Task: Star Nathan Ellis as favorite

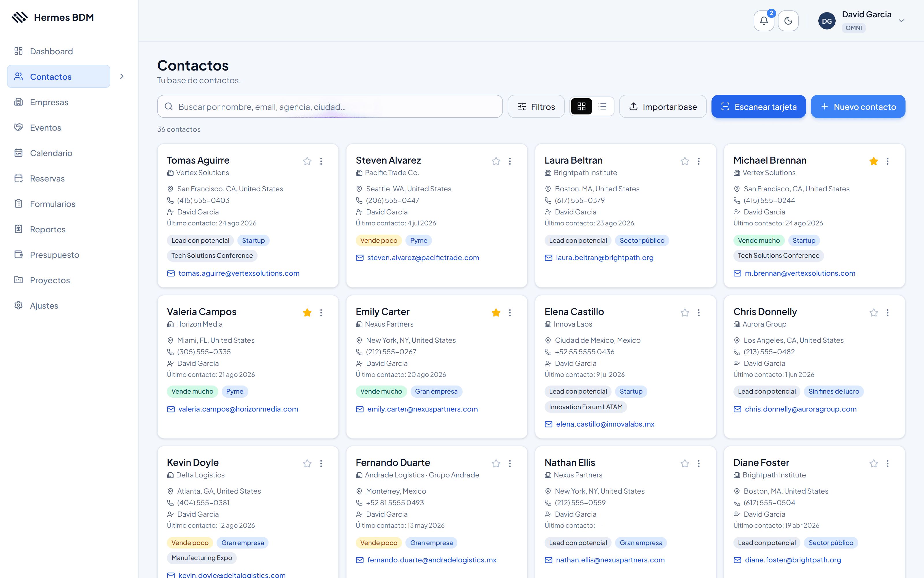Action: tap(685, 463)
